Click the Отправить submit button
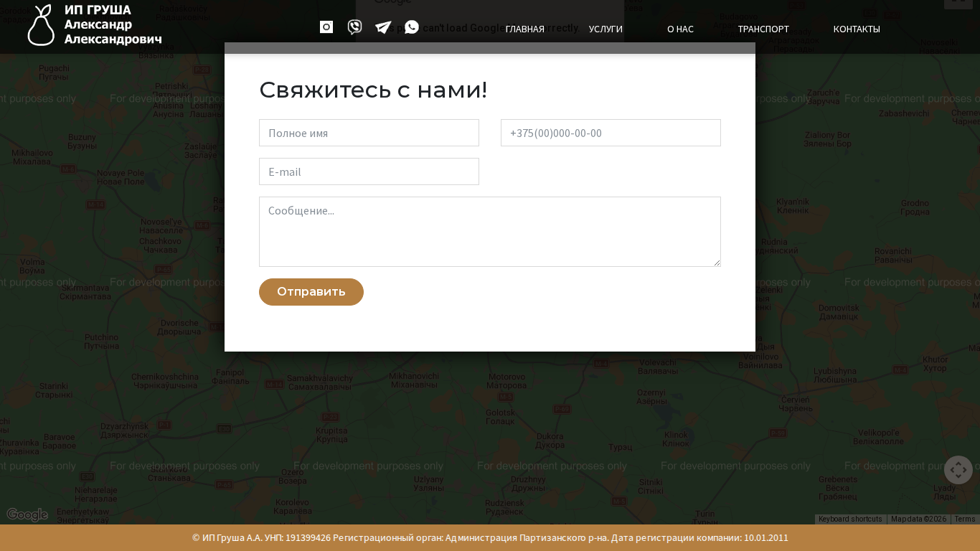Image resolution: width=980 pixels, height=551 pixels. [311, 292]
